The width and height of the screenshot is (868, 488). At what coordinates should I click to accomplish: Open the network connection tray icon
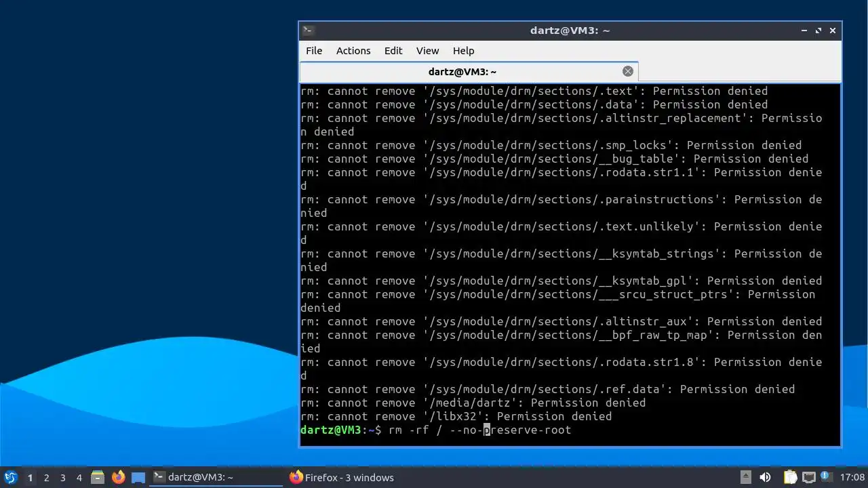pos(809,477)
